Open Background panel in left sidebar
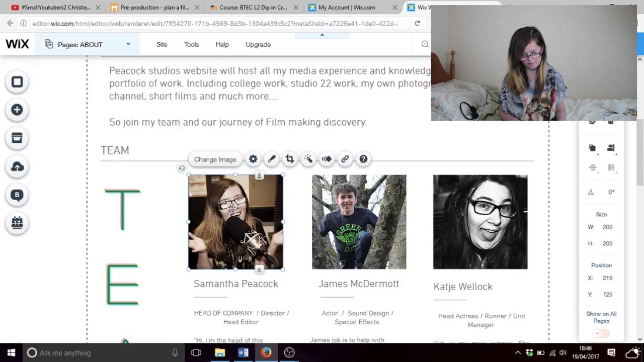Viewport: 644px width, 362px height. tap(17, 82)
